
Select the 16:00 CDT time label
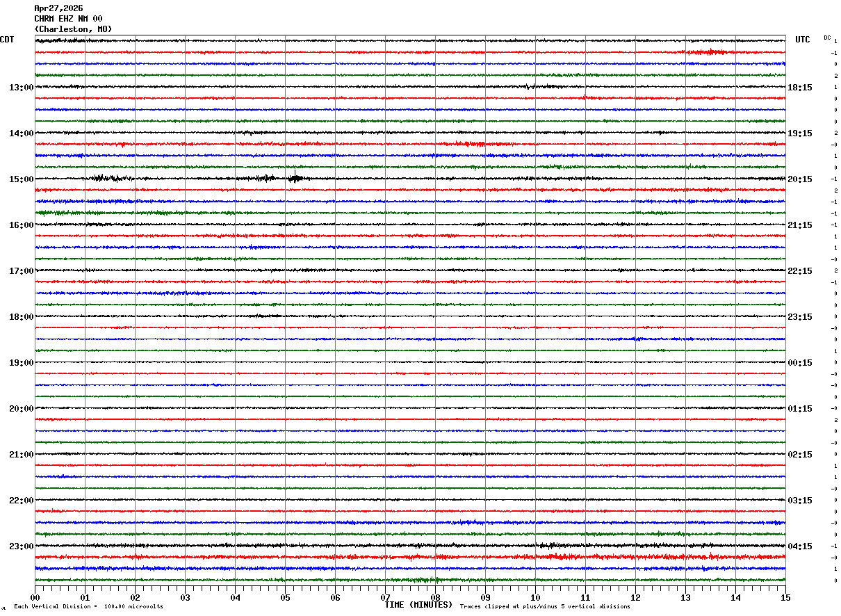[x=22, y=225]
